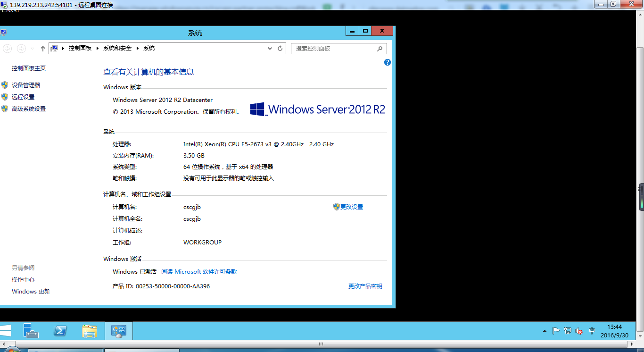The image size is (644, 352).
Task: Open 控制面板主页 link
Action: tap(29, 68)
